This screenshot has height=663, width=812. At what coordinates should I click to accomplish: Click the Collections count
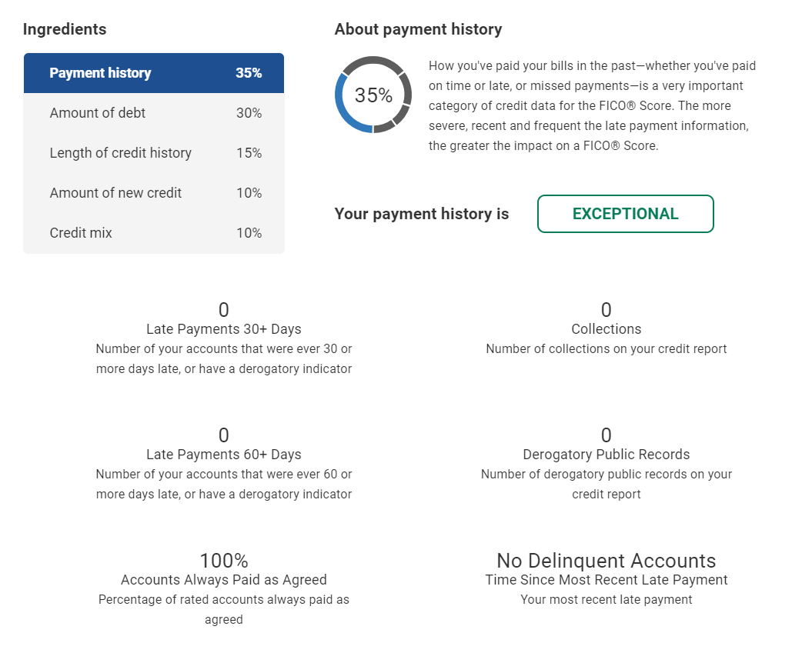click(x=606, y=311)
